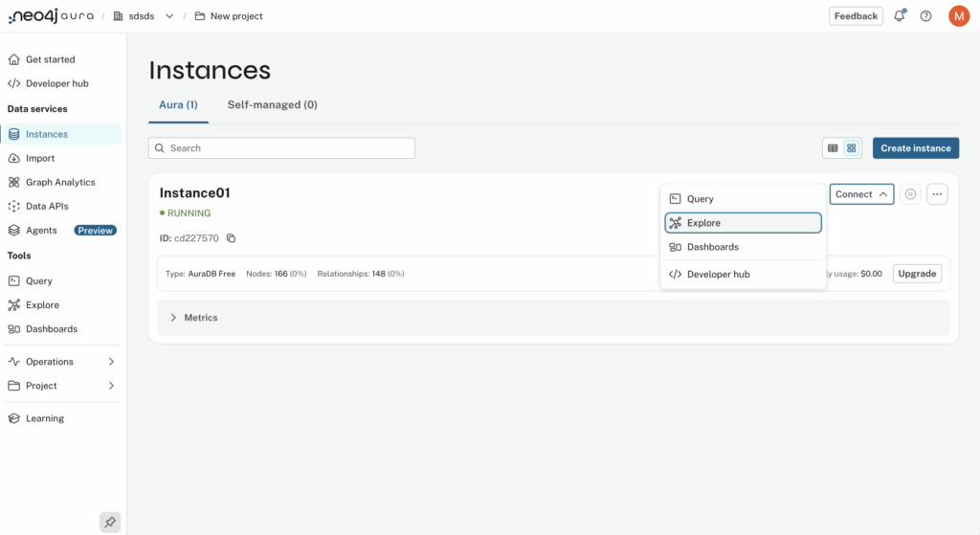The height and width of the screenshot is (535, 980).
Task: Expand the Project section
Action: (60, 386)
